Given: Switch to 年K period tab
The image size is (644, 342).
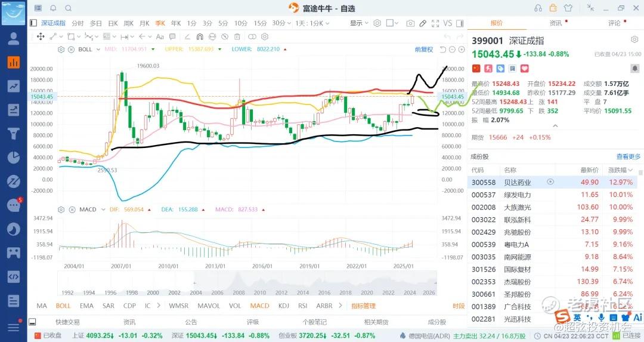Looking at the screenshot, I should pyautogui.click(x=176, y=23).
